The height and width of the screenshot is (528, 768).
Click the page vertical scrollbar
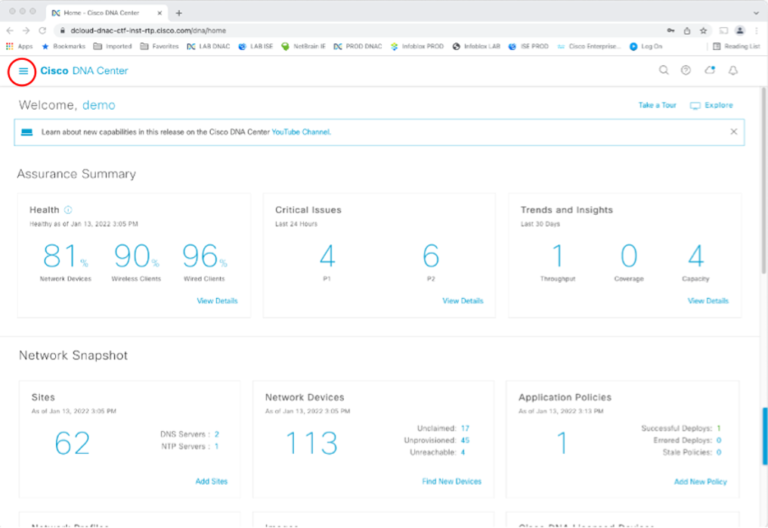(x=764, y=181)
